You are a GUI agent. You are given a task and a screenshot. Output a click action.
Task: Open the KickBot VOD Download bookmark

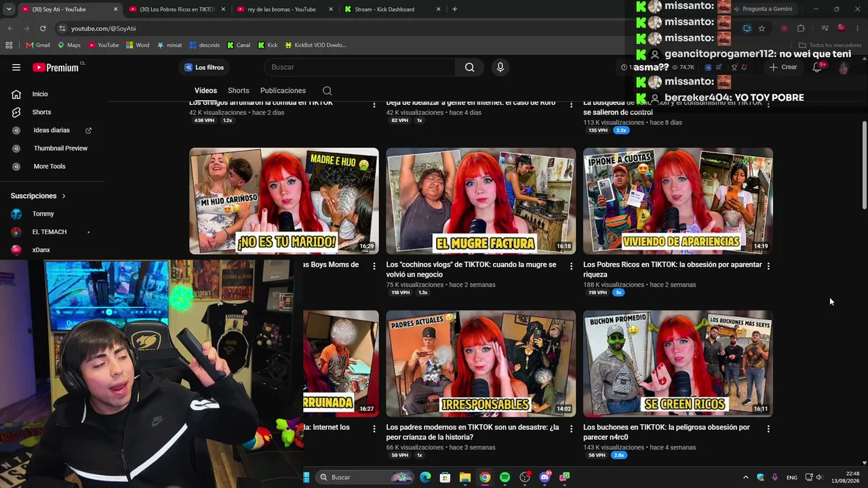315,45
